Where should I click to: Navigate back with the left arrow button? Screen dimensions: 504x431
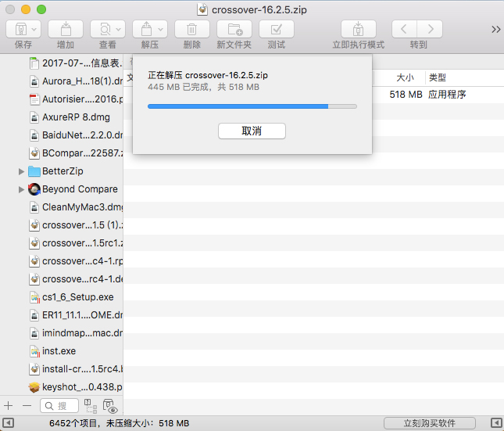tap(404, 30)
